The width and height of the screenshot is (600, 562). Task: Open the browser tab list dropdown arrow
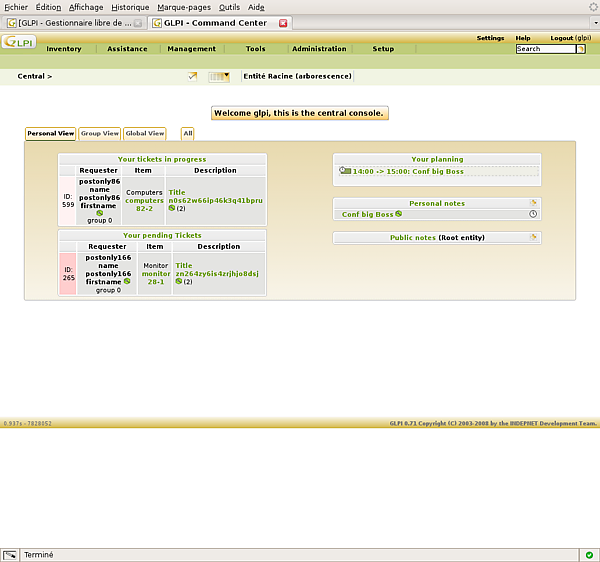tap(593, 22)
